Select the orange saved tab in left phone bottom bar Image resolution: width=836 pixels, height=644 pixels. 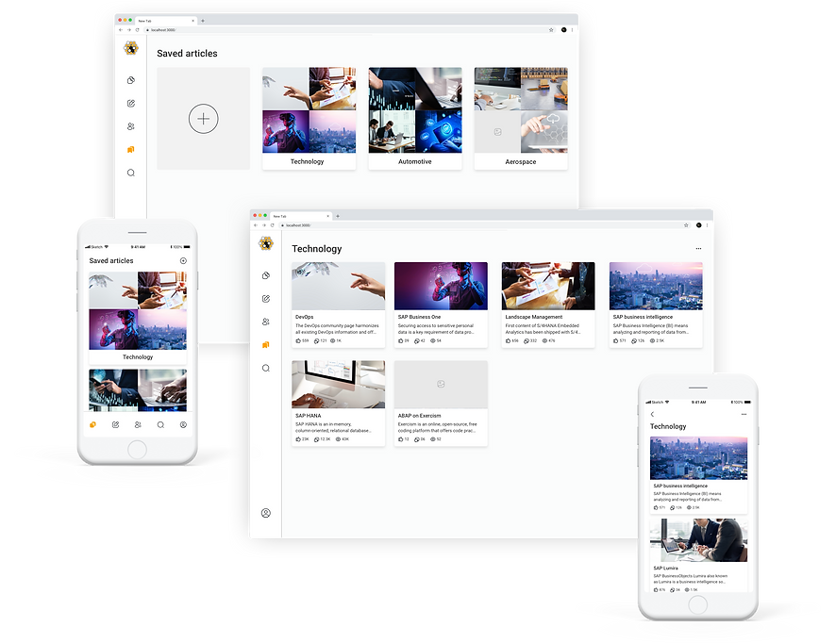click(92, 425)
